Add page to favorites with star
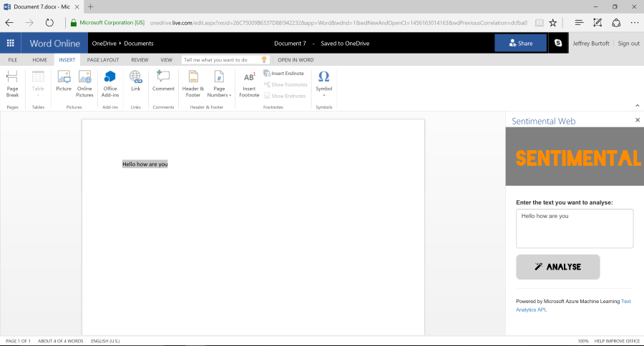The image size is (644, 346). pyautogui.click(x=553, y=23)
